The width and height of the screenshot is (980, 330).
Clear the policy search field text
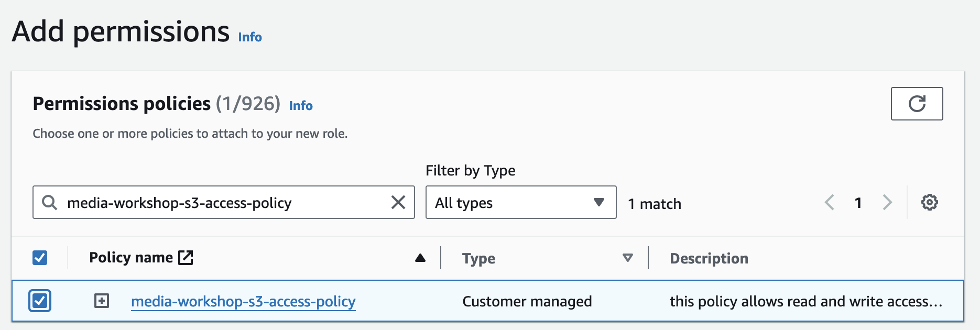click(x=398, y=202)
